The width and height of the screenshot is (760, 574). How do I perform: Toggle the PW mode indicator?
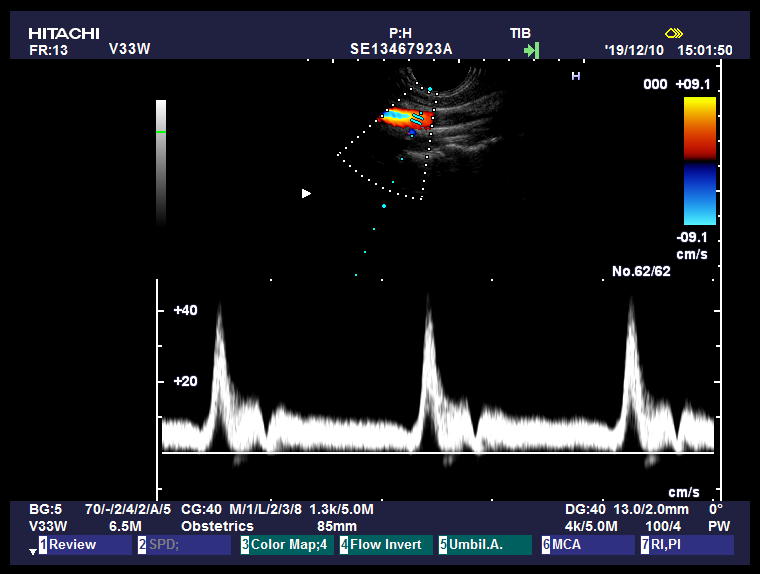(x=718, y=526)
